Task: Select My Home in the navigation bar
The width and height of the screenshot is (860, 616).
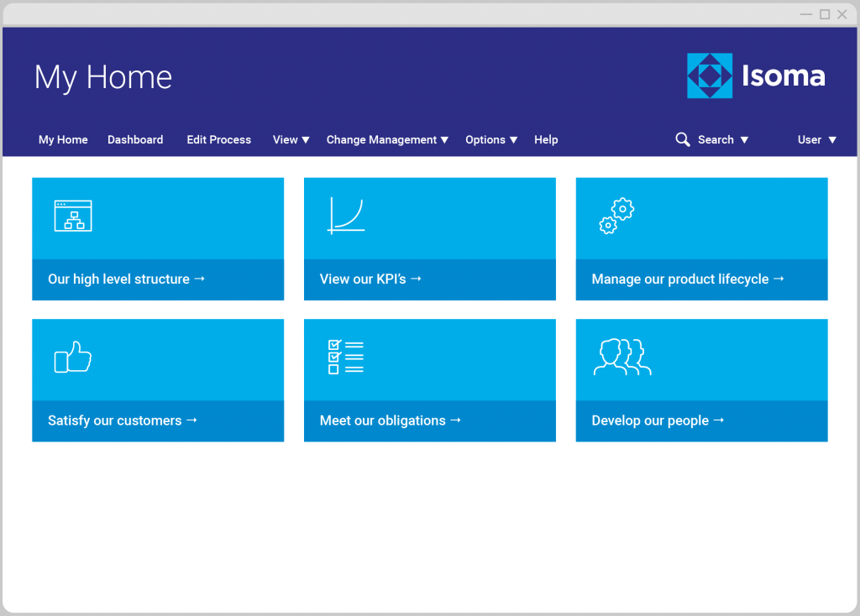Action: click(63, 140)
